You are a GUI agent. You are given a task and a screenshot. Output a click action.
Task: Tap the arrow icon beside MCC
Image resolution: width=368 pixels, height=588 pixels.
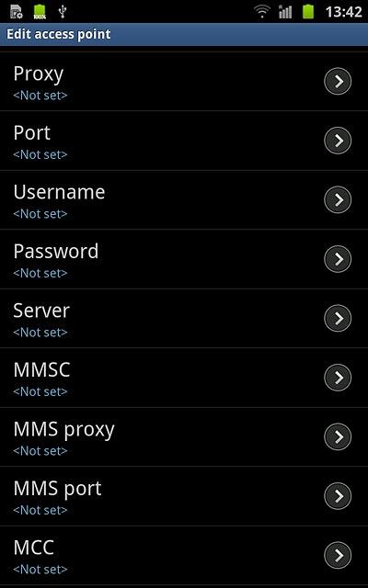click(x=338, y=555)
